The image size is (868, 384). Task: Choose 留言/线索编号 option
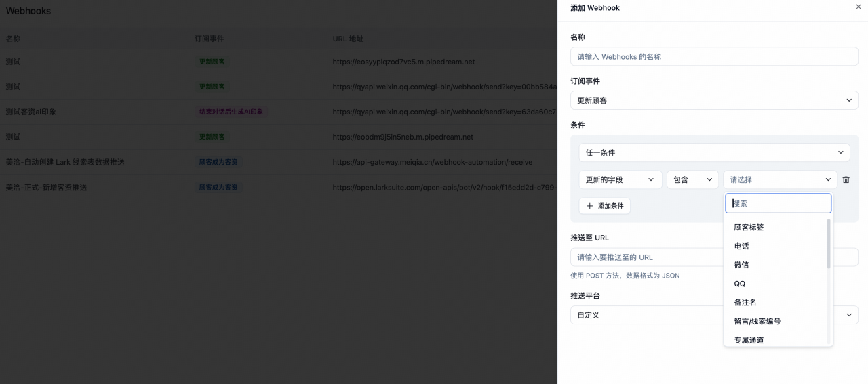coord(757,322)
